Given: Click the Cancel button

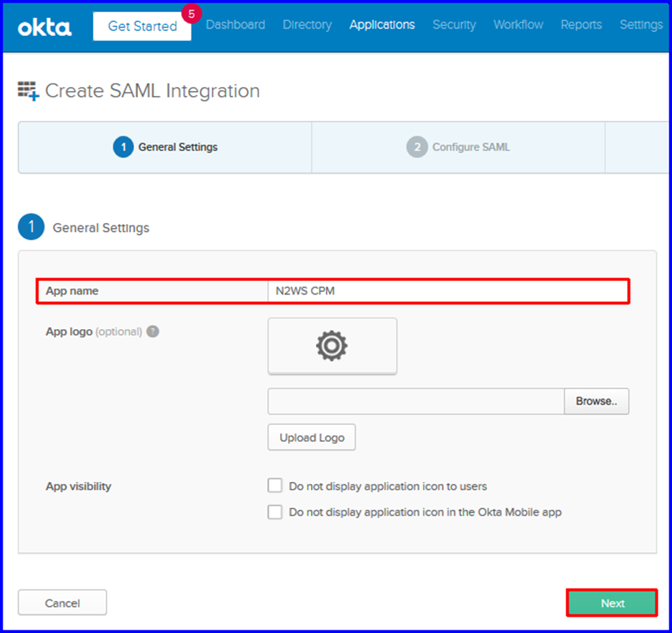Looking at the screenshot, I should pyautogui.click(x=62, y=602).
